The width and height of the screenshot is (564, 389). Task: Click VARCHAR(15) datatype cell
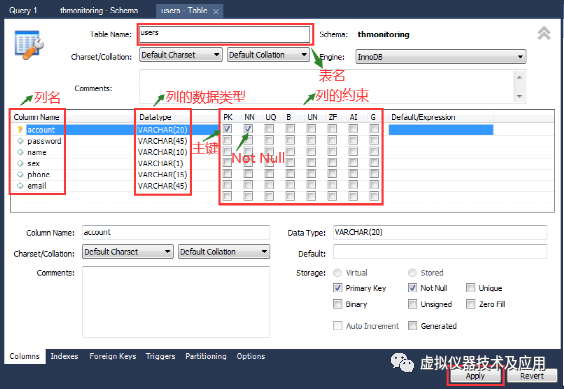click(x=163, y=174)
